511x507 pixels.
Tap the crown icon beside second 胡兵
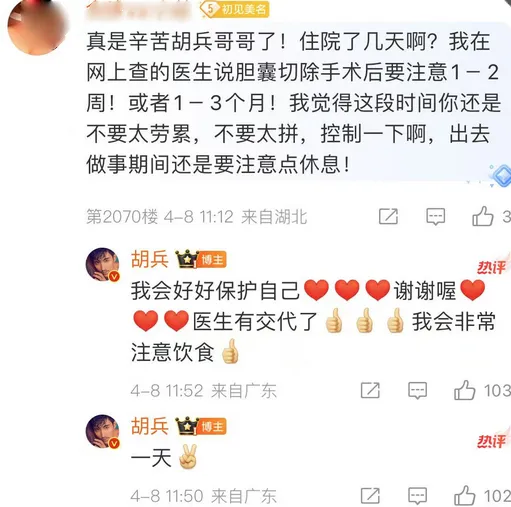(187, 426)
